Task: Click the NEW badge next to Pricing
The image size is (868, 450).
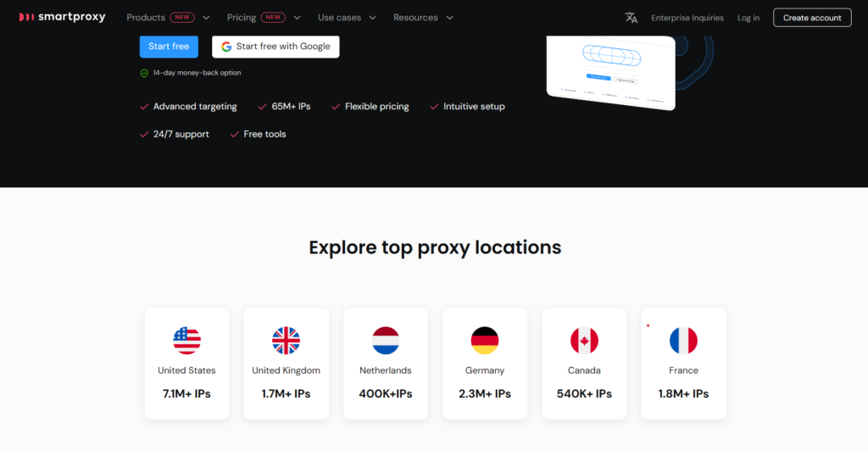Action: 273,17
